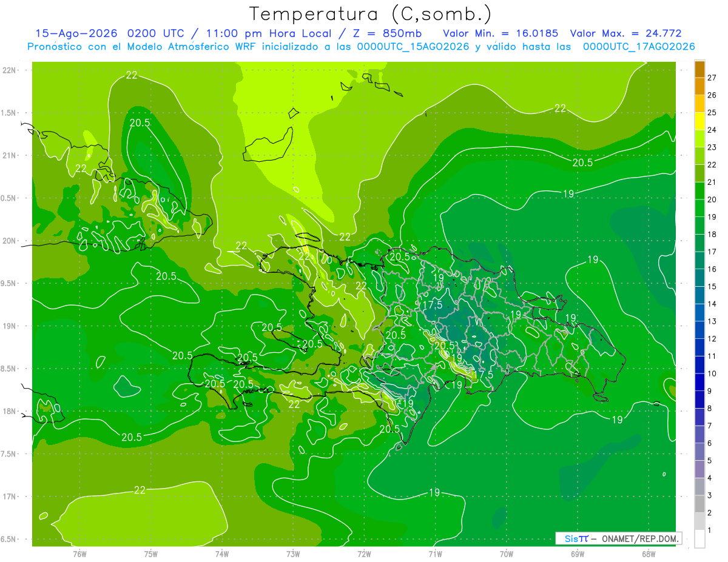Click the title "Temperatura (C,somb.)"
728x562 pixels.
(370, 13)
